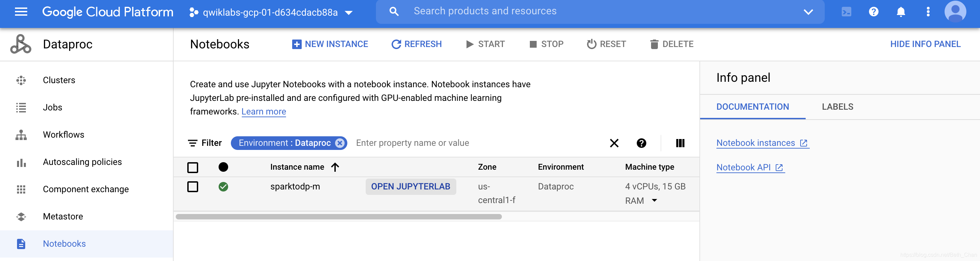
Task: Focus the Search products and resources field
Action: (x=600, y=11)
